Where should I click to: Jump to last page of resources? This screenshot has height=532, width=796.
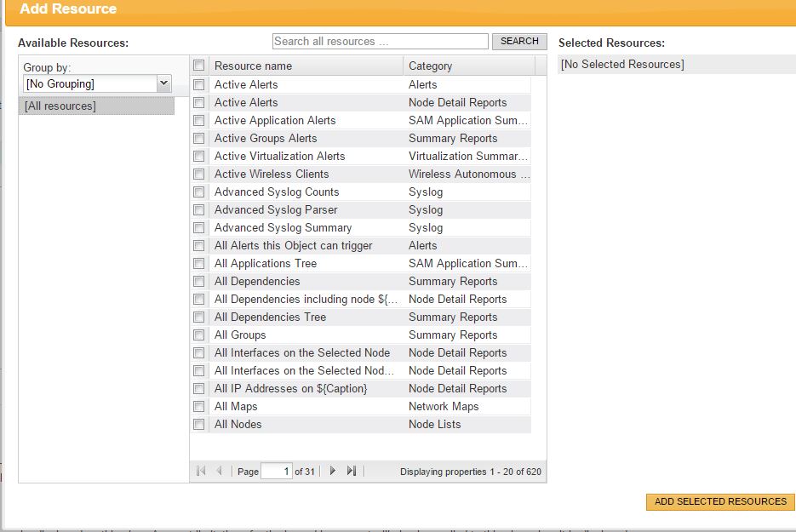pyautogui.click(x=352, y=471)
